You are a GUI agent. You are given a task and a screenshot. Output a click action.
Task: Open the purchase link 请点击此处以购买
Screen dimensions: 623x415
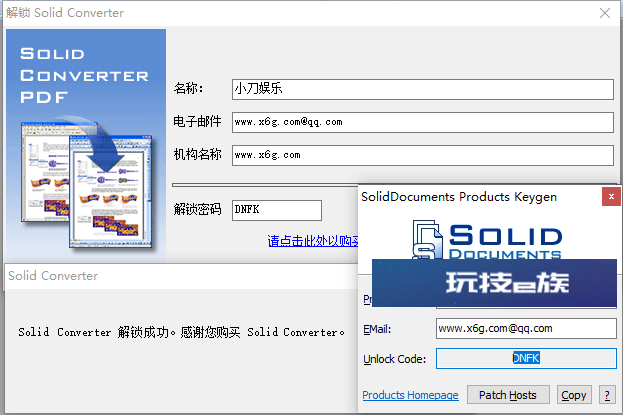click(x=313, y=241)
